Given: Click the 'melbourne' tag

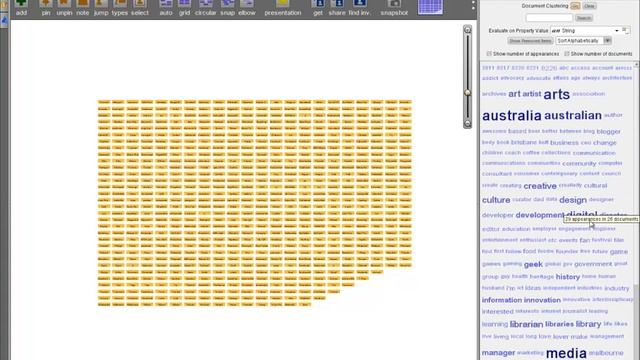Looking at the screenshot, I should pyautogui.click(x=606, y=353).
